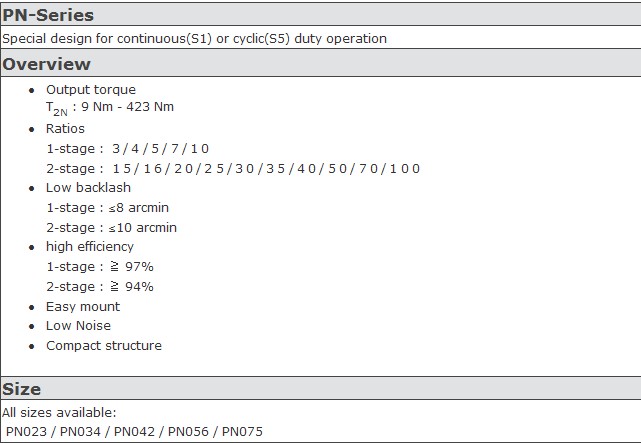Screen dimensions: 641x443
Task: Select the Compact structure bullet item
Action: (x=104, y=346)
